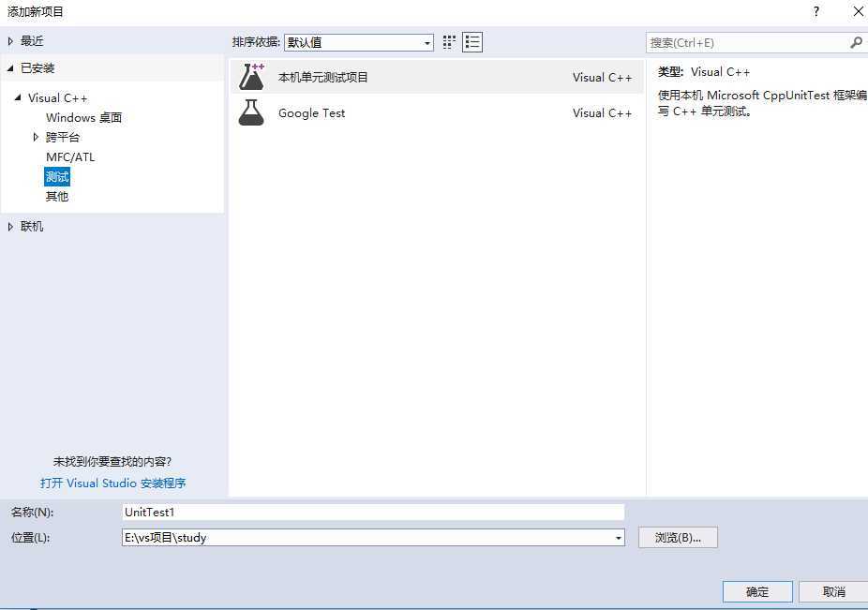The image size is (868, 610).
Task: Close the 添加新项目 dialog
Action: 858,11
